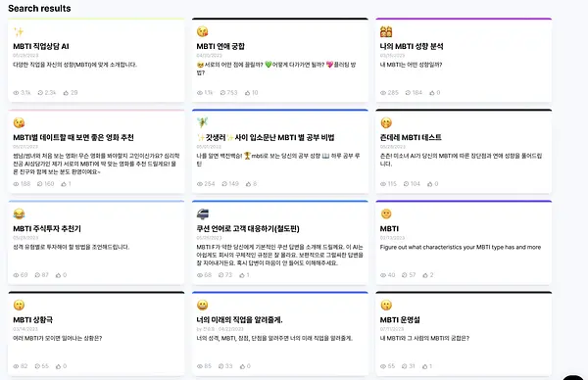
Task: Click the grinning emoji on 너의 미래의 직업 card
Action: click(x=203, y=305)
